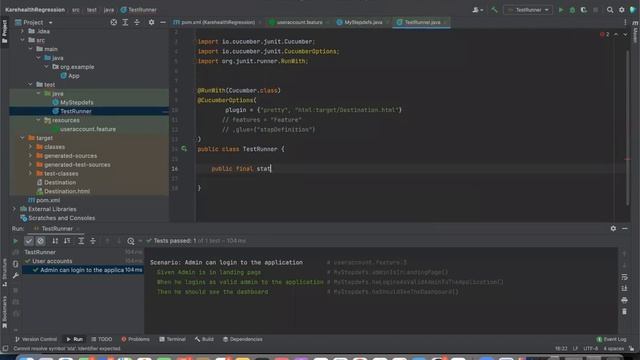Expand External Libraries node
The width and height of the screenshot is (640, 360).
point(14,209)
